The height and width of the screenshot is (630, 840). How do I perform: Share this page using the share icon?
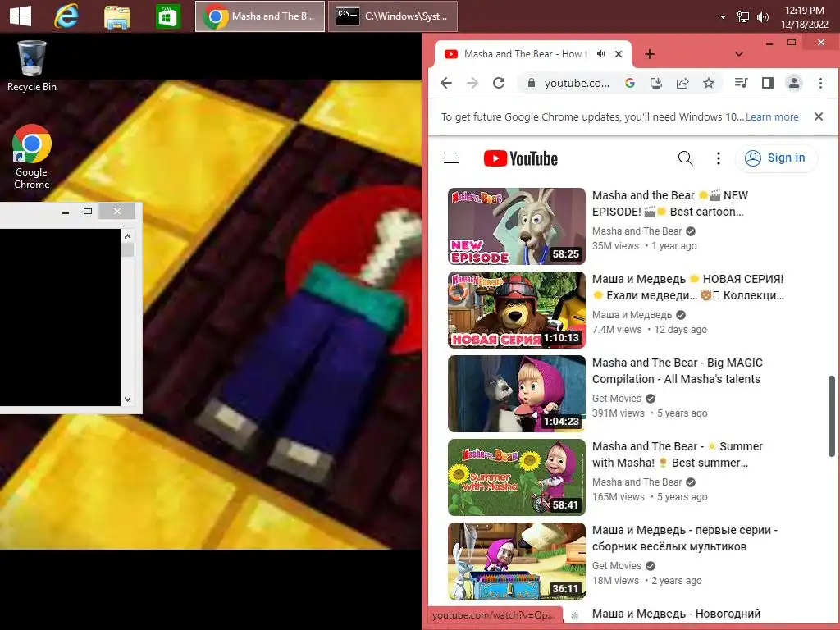[682, 83]
